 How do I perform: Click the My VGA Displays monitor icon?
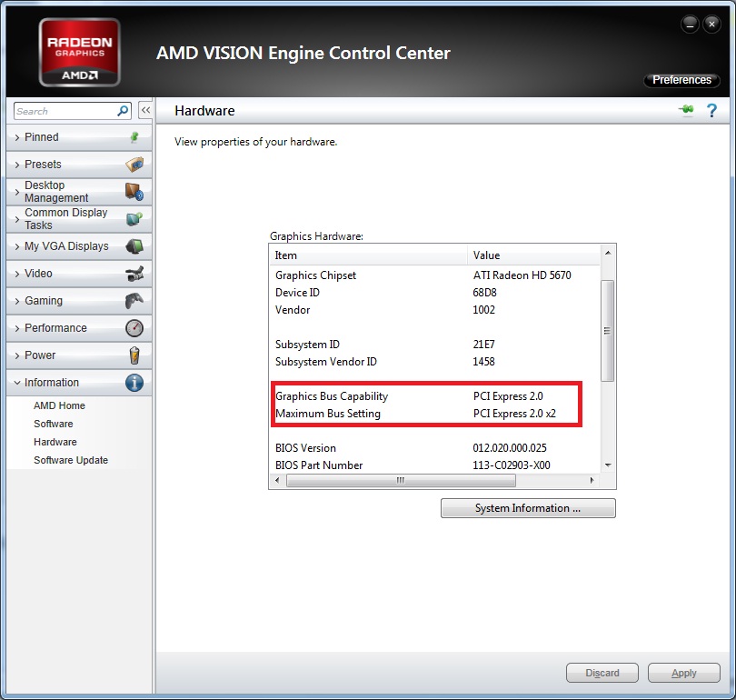(134, 246)
